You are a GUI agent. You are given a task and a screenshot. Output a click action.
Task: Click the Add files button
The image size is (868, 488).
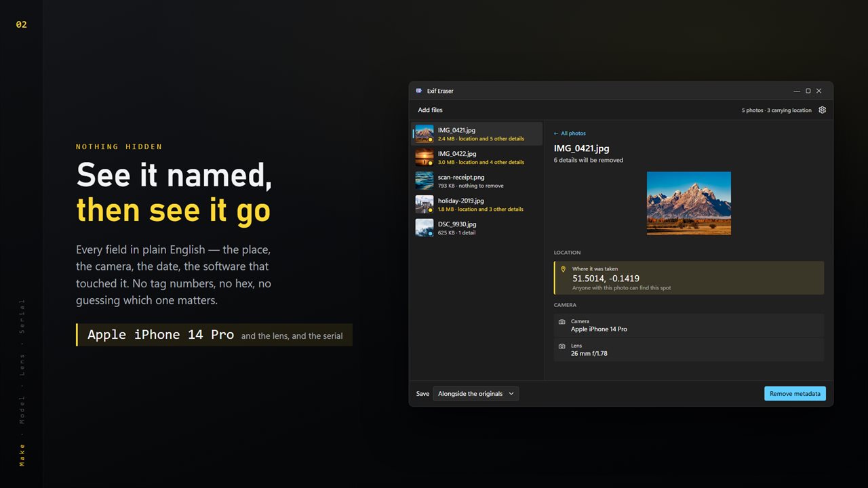(430, 110)
